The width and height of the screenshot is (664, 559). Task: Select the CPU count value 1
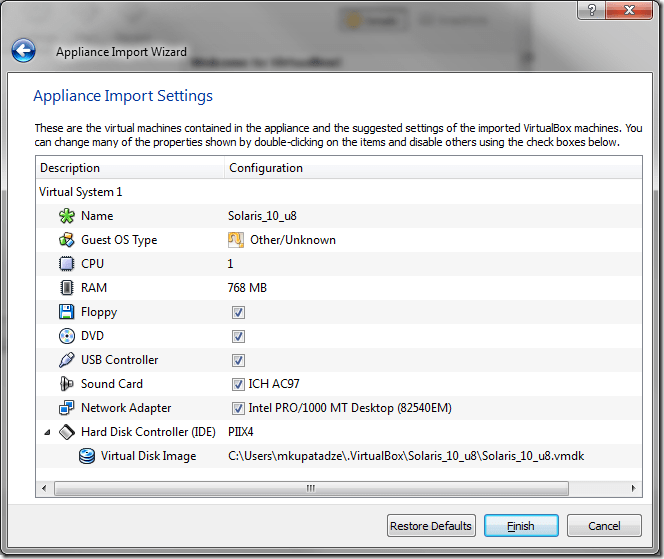point(230,264)
